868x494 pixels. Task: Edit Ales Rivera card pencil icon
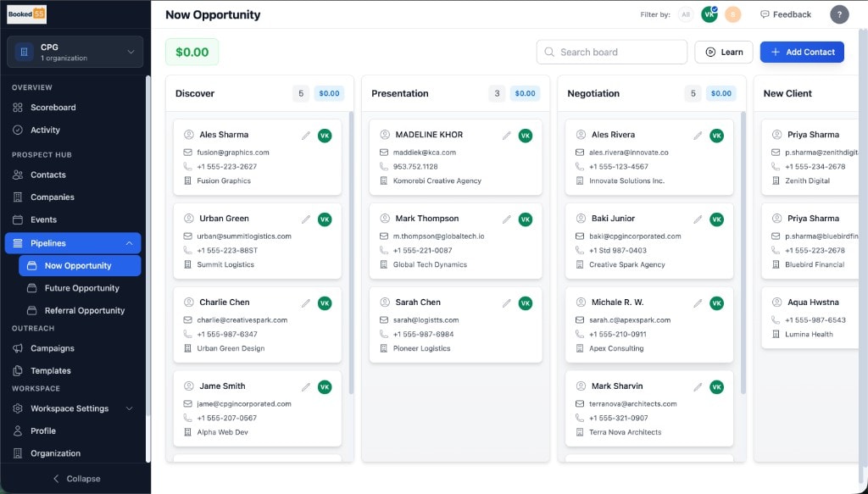[698, 136]
